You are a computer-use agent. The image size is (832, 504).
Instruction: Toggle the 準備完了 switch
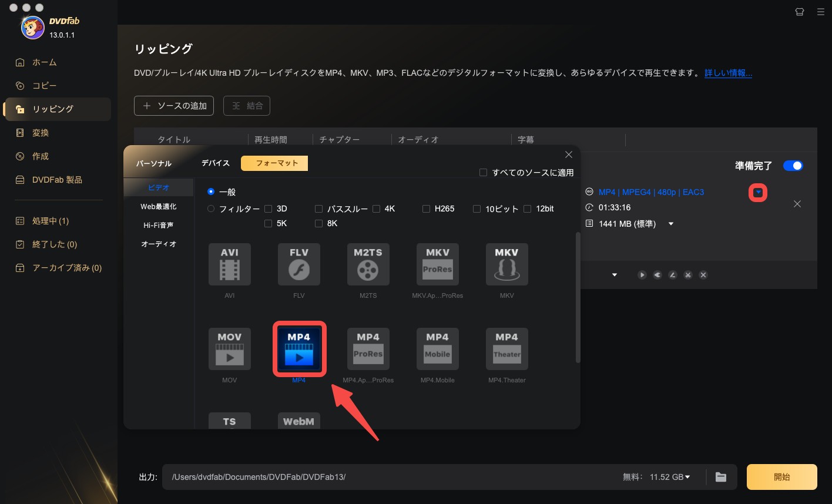click(793, 166)
